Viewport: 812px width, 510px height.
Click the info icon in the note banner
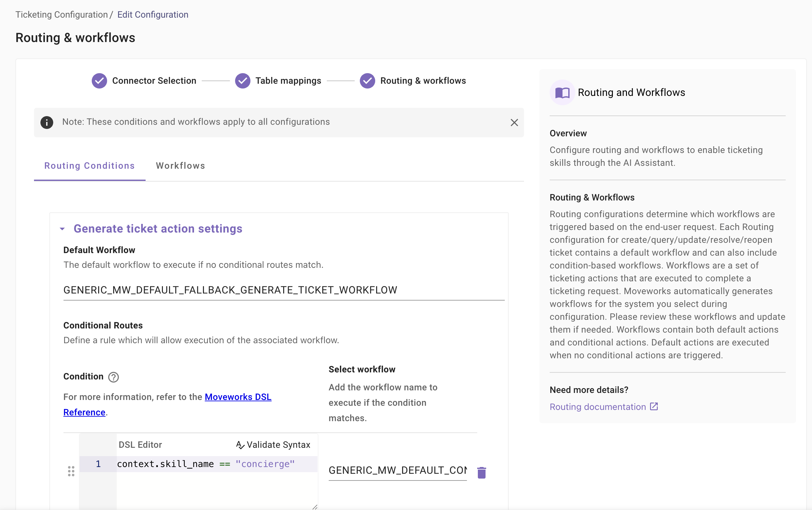pyautogui.click(x=47, y=122)
